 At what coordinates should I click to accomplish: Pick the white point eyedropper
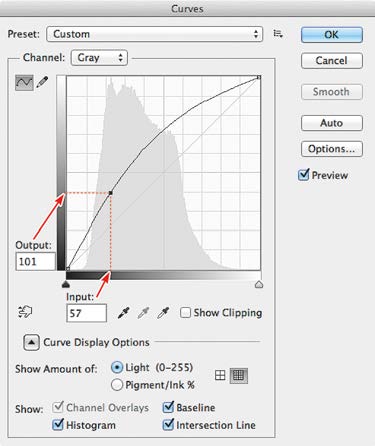163,313
